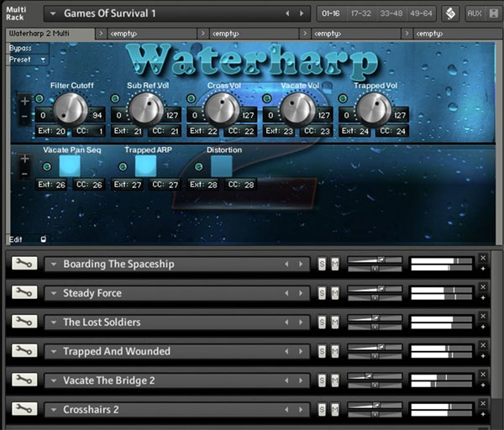
Task: Mute the Vacate The Bridge 2 instrument
Action: 334,380
